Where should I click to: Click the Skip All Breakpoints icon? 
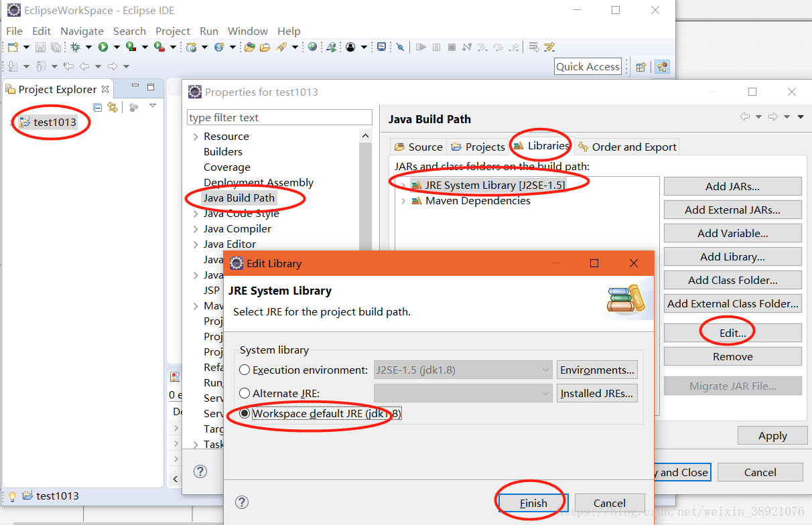[x=400, y=47]
